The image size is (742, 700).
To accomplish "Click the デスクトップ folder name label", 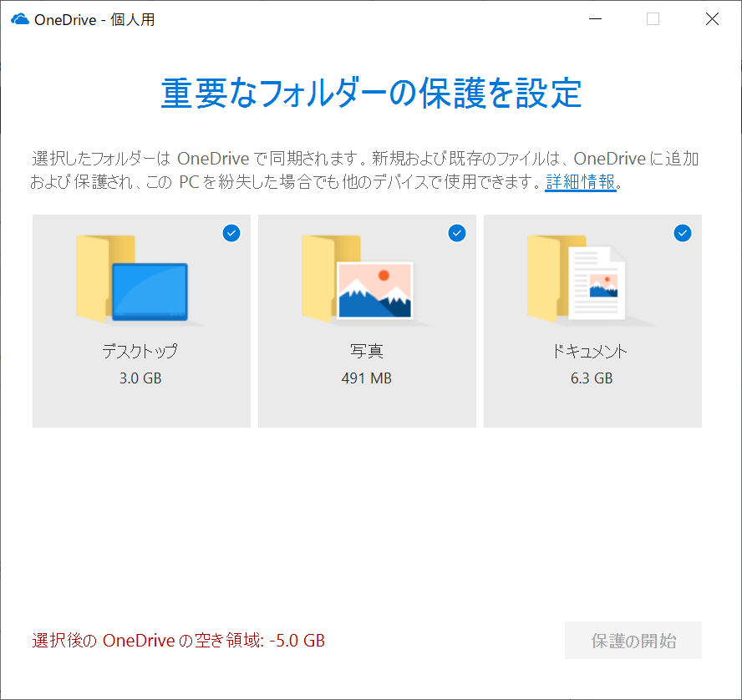I will tap(140, 351).
